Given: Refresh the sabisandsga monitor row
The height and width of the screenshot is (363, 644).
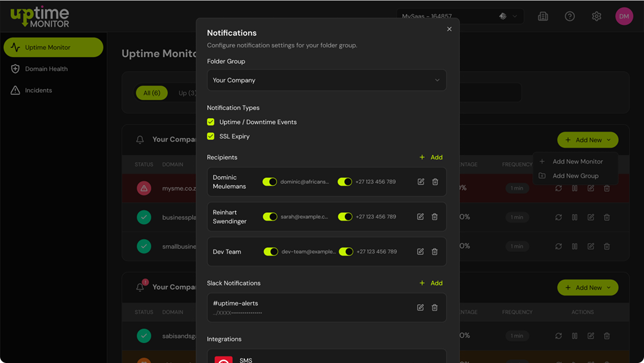Looking at the screenshot, I should point(559,336).
